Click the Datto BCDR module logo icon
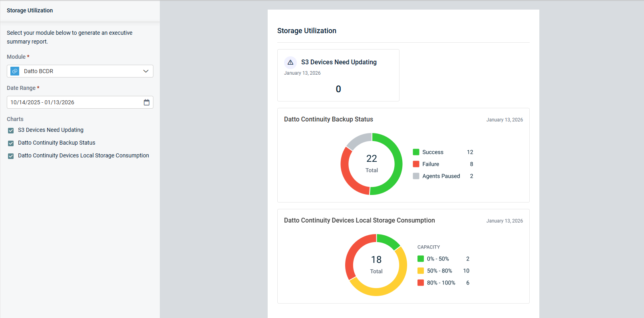 tap(15, 71)
